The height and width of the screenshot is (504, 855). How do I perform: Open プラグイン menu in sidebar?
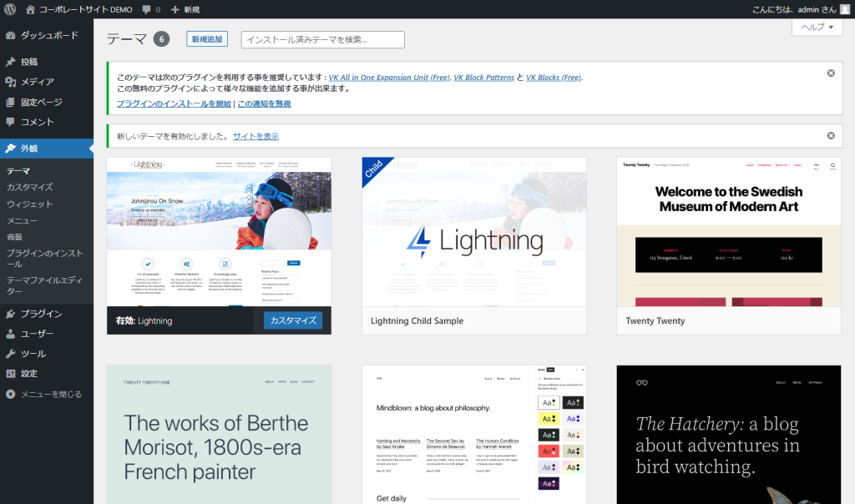click(x=41, y=314)
